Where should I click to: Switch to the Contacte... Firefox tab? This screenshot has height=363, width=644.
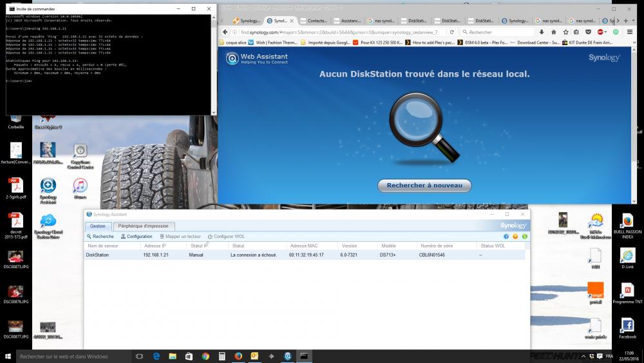314,21
